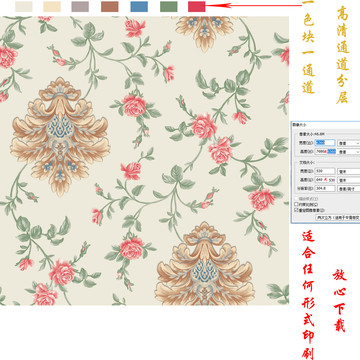360x360 pixels.
Task: Click the document height input field
Action: point(325,180)
